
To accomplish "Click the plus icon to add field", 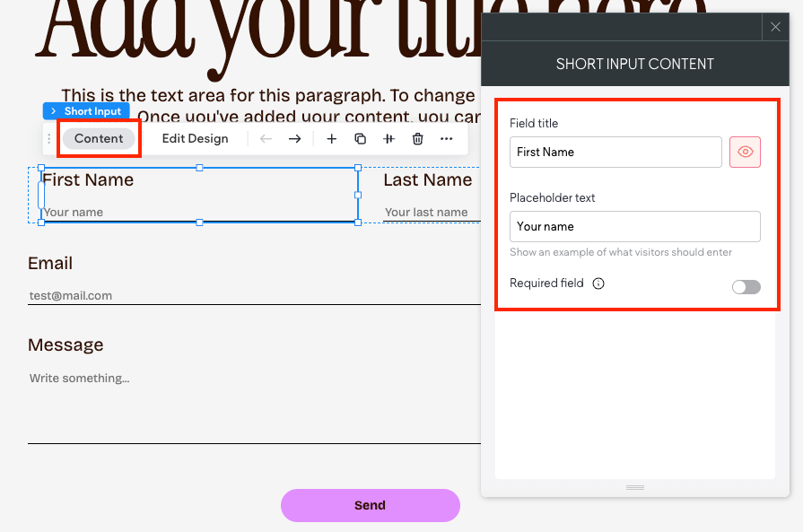I will tap(331, 139).
